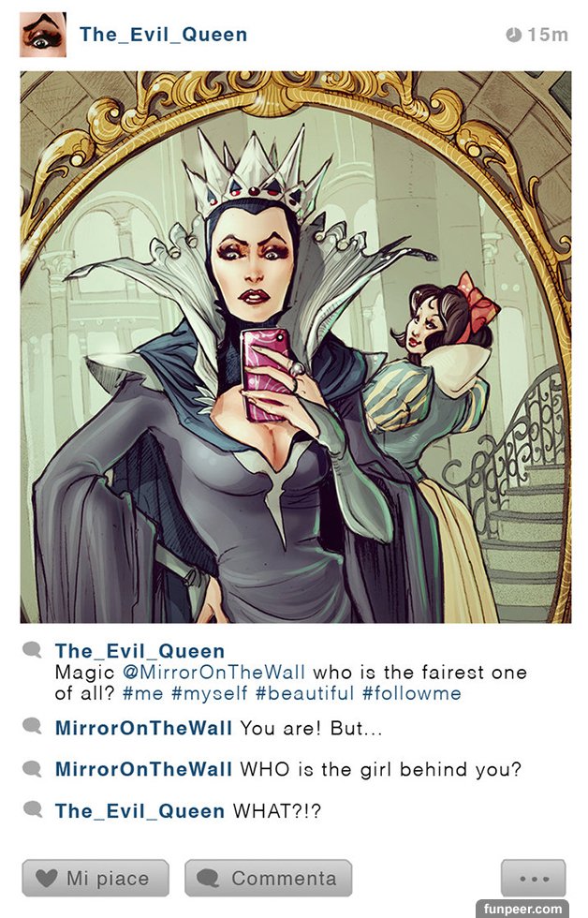This screenshot has height=918, width=588.
Task: Click speech bubble beside 'WHAT?!?' comment
Action: tap(32, 809)
